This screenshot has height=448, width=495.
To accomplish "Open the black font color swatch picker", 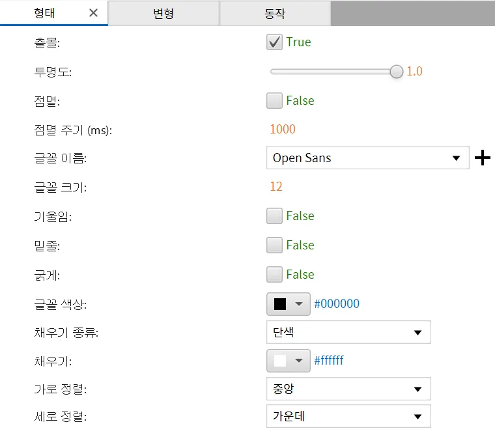I will pyautogui.click(x=289, y=304).
